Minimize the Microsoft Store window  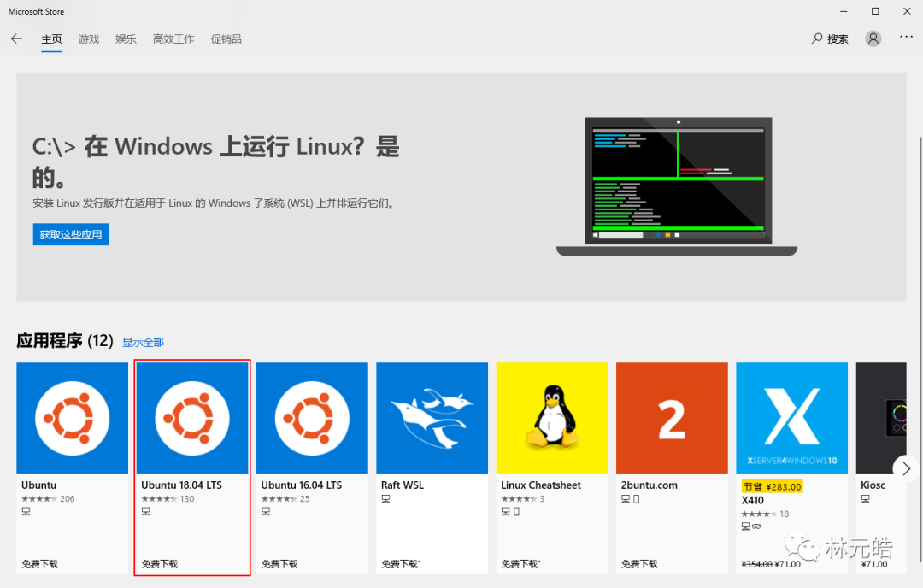(x=844, y=11)
